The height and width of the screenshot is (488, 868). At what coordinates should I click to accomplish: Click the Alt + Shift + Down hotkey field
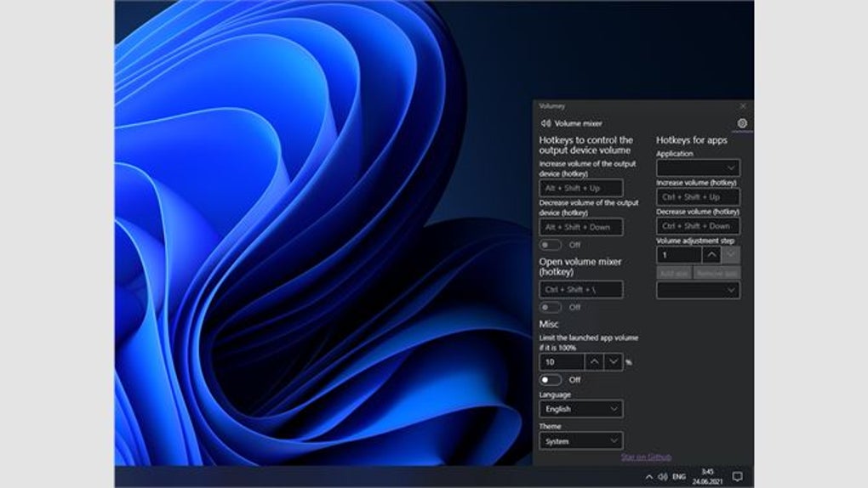pos(580,227)
